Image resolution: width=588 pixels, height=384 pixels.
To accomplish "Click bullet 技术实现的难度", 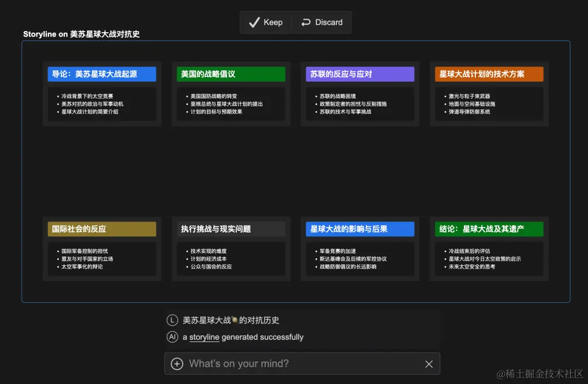I will (209, 251).
